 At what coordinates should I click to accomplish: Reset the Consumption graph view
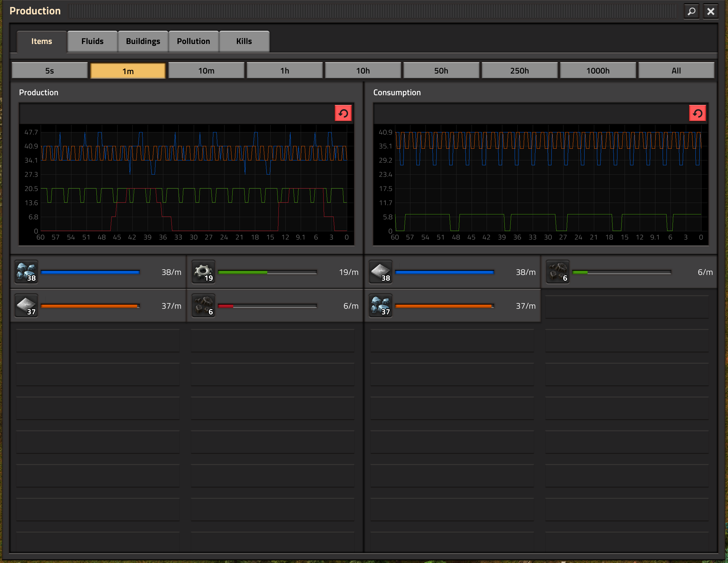(x=697, y=113)
